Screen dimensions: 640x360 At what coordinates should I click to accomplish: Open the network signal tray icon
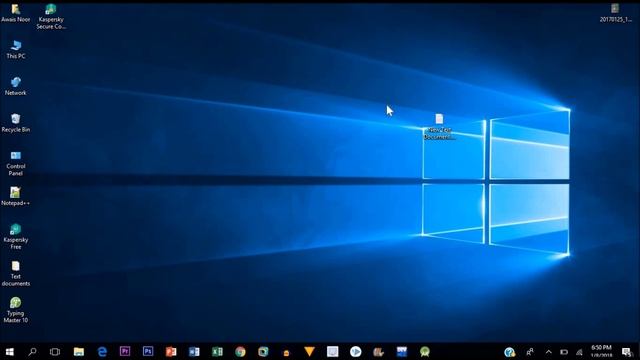[579, 352]
